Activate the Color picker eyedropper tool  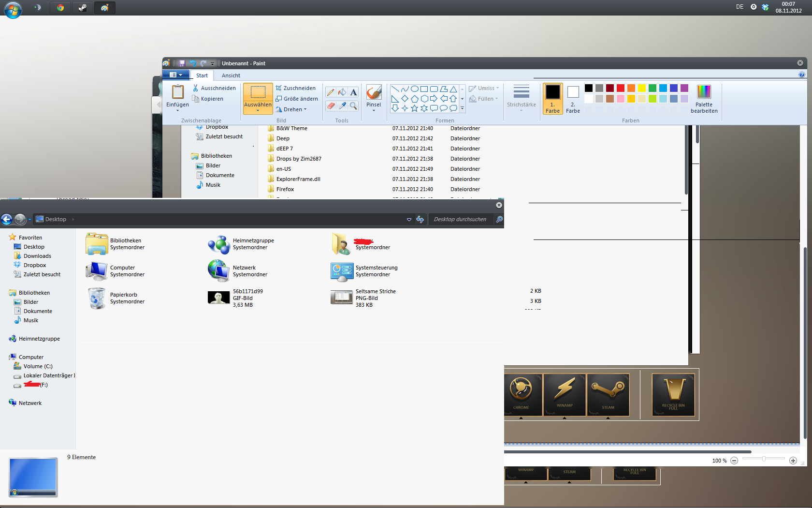coord(342,105)
